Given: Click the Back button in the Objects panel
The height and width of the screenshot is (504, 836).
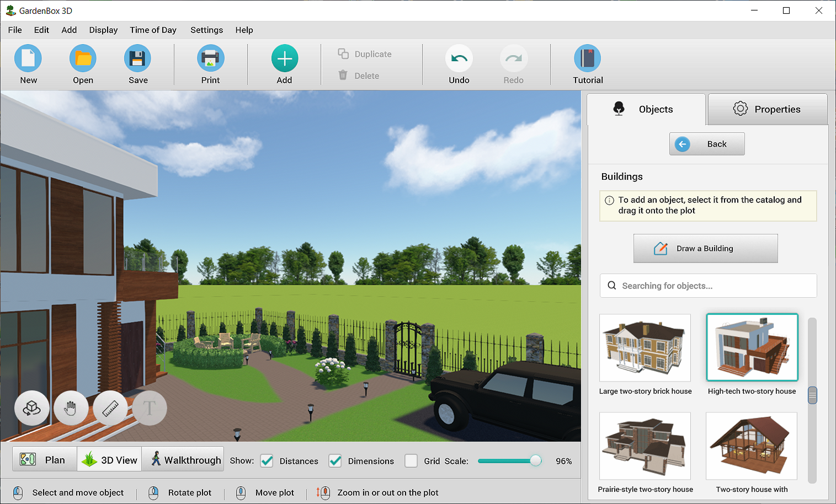Looking at the screenshot, I should pyautogui.click(x=707, y=144).
